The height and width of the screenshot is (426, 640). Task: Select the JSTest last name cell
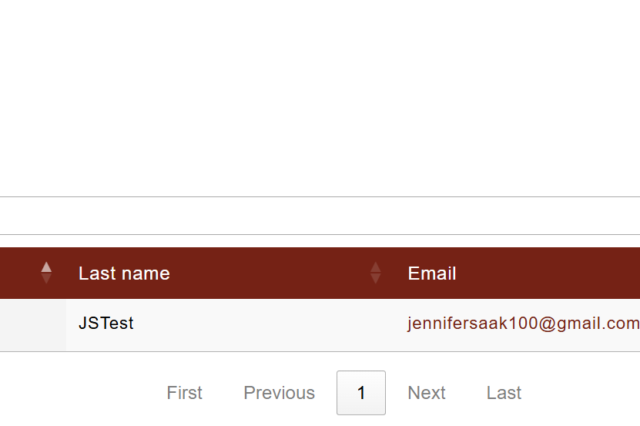(x=106, y=324)
